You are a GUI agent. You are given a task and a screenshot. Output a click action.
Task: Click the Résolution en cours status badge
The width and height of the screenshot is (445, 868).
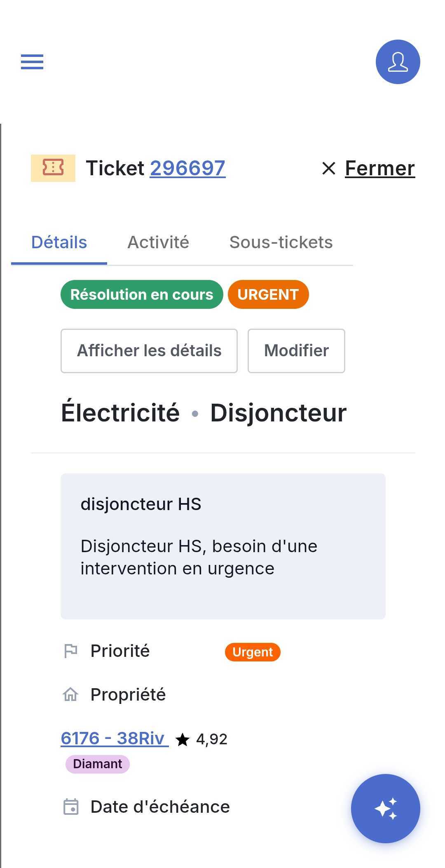142,294
